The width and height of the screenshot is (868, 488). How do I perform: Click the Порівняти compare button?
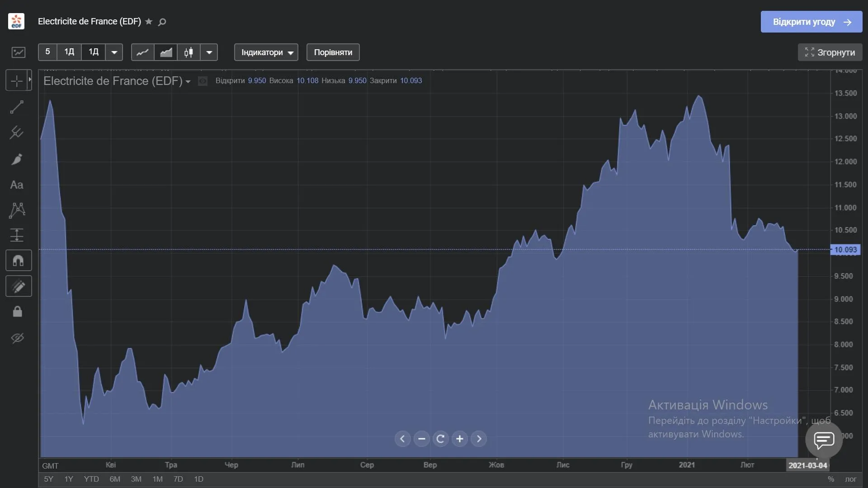333,52
